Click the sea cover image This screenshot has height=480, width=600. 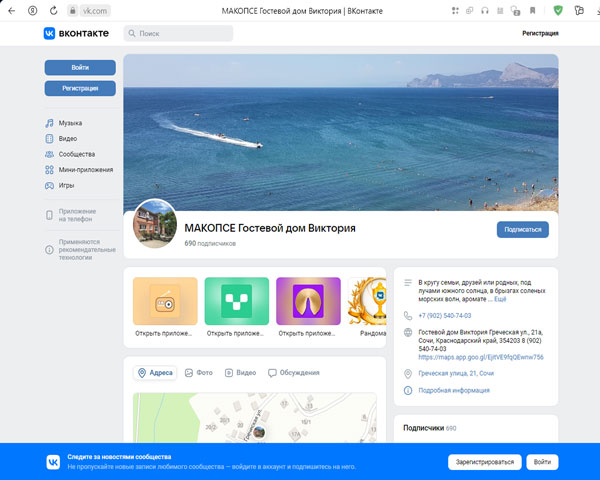coord(341,130)
